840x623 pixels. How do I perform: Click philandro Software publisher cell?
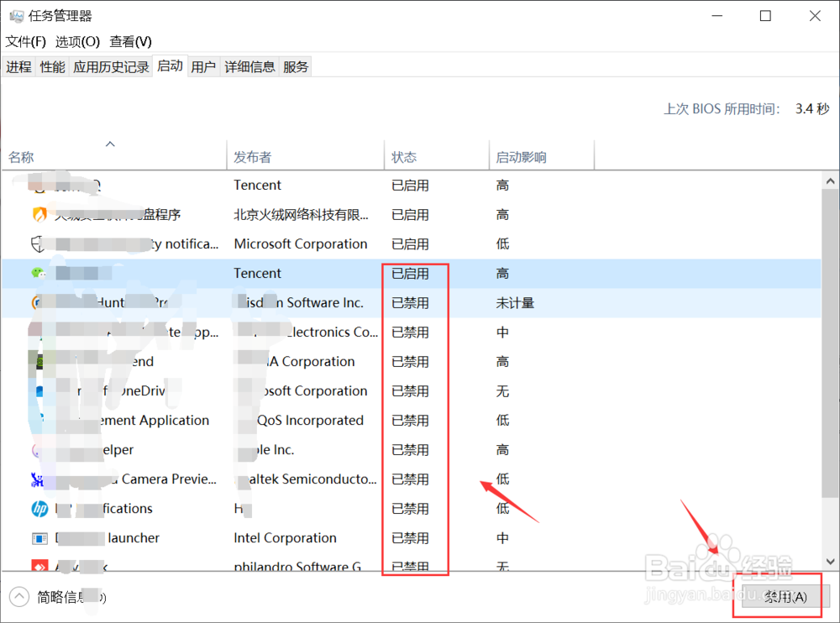click(x=298, y=566)
